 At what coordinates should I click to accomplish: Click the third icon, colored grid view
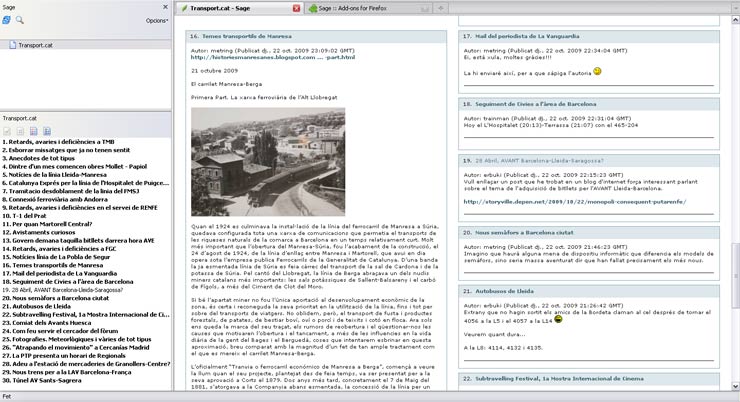click(34, 131)
